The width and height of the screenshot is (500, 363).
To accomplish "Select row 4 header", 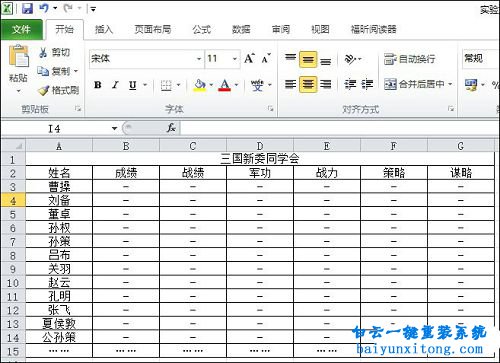I will pos(13,201).
